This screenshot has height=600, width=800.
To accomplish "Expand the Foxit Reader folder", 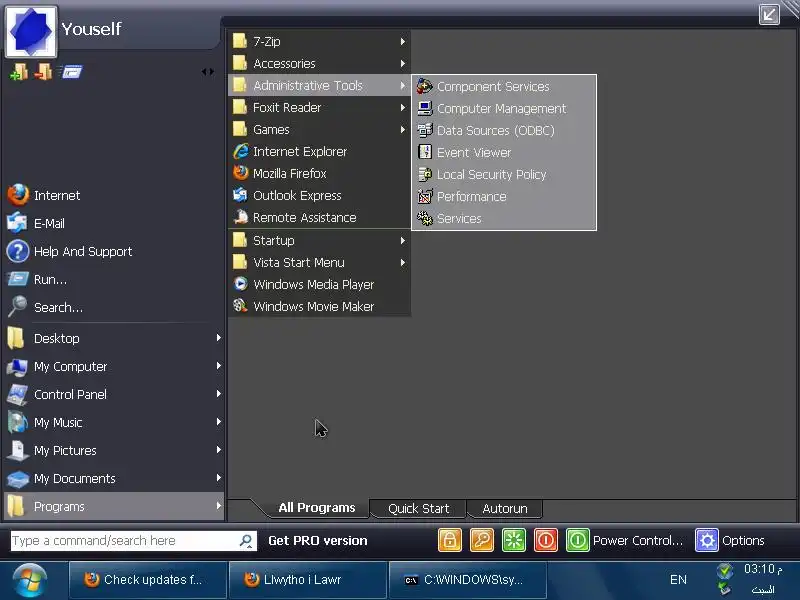I will [319, 107].
